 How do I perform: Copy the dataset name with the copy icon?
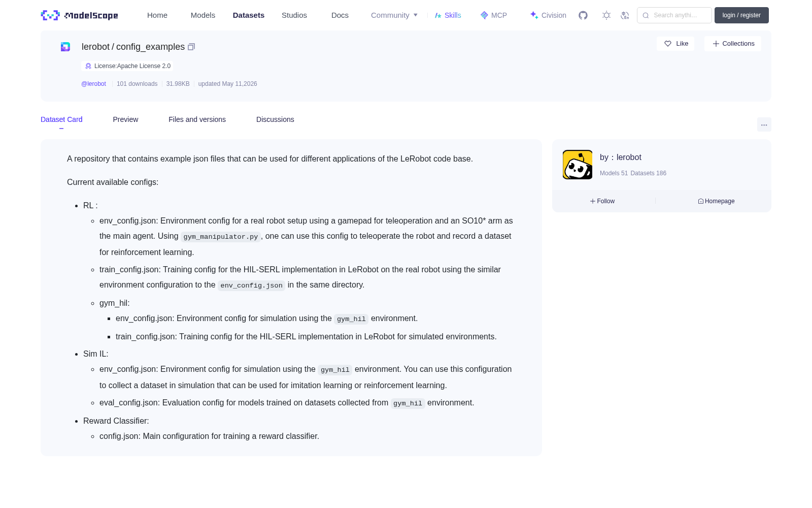[191, 47]
